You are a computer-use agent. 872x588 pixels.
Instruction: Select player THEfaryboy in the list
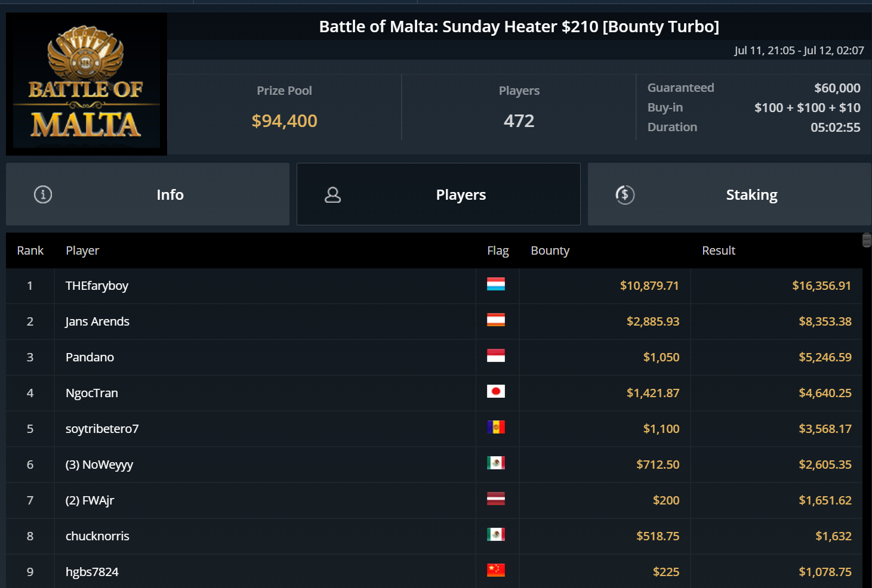coord(97,286)
